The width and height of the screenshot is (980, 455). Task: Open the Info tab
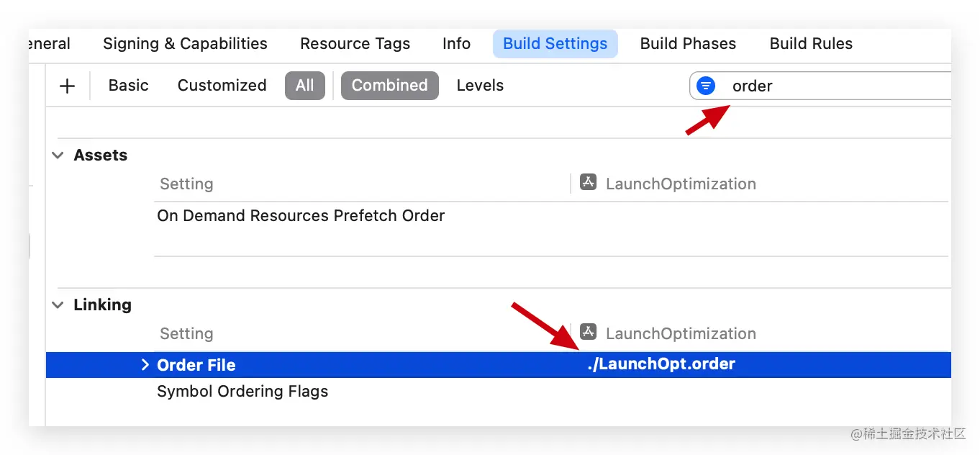(456, 44)
